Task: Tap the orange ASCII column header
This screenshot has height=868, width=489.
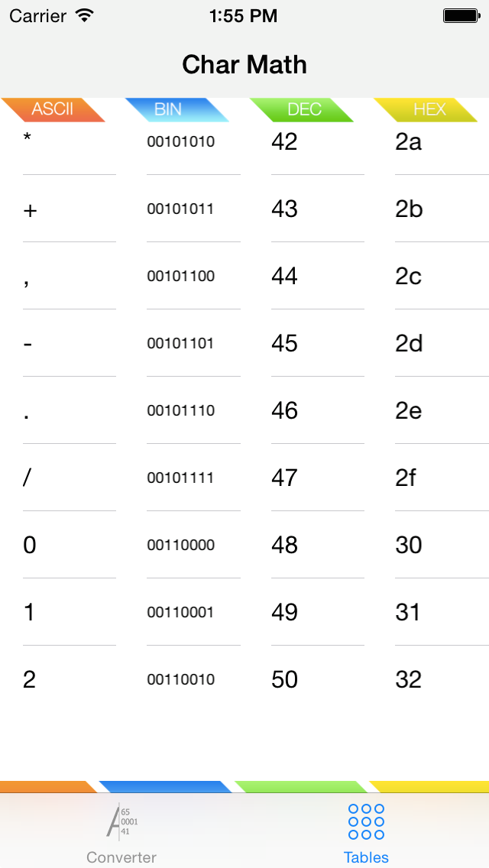Action: tap(53, 109)
